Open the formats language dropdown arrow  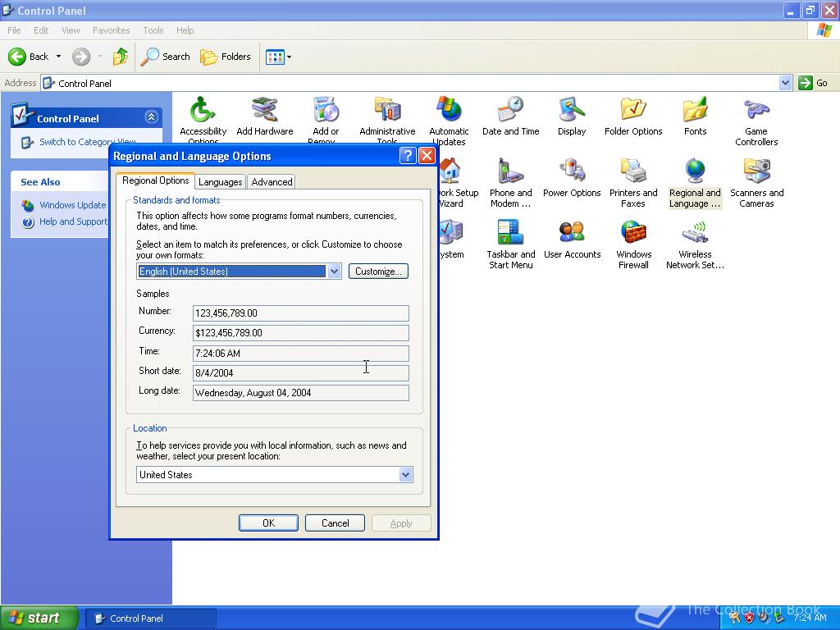335,271
